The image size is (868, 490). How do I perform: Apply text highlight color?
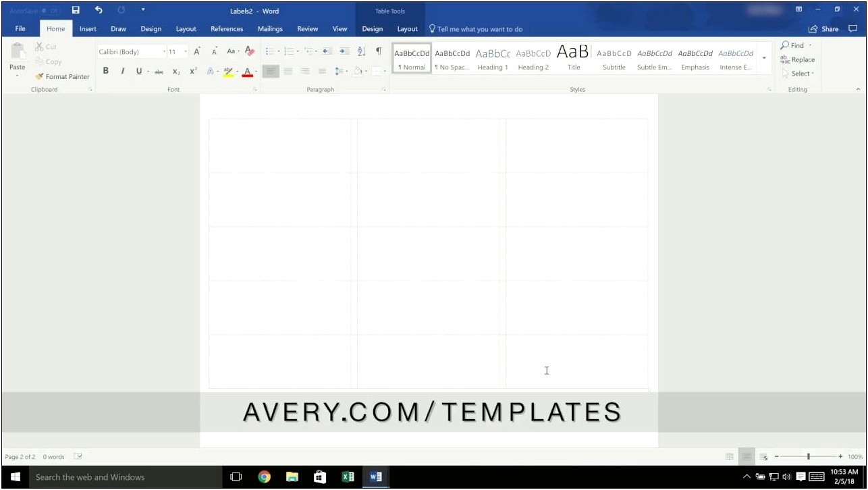click(227, 72)
